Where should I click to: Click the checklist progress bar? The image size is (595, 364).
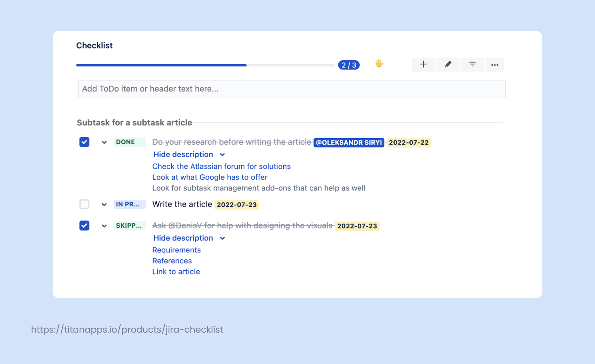[203, 65]
